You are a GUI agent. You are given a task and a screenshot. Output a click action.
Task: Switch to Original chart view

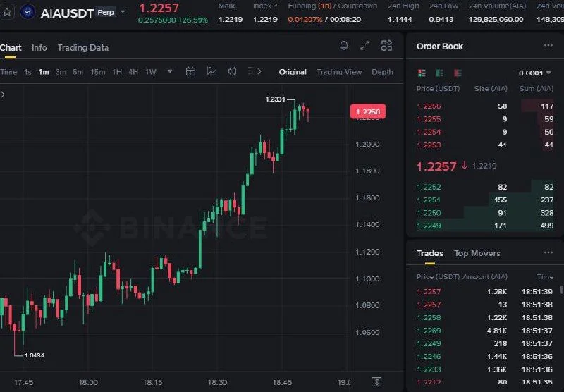(x=293, y=72)
